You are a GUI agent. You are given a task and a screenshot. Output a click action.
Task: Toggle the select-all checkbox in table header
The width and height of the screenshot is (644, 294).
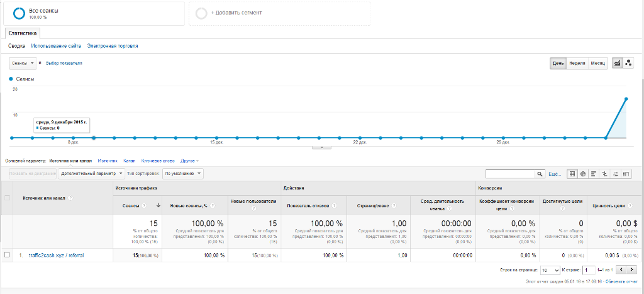(x=7, y=198)
